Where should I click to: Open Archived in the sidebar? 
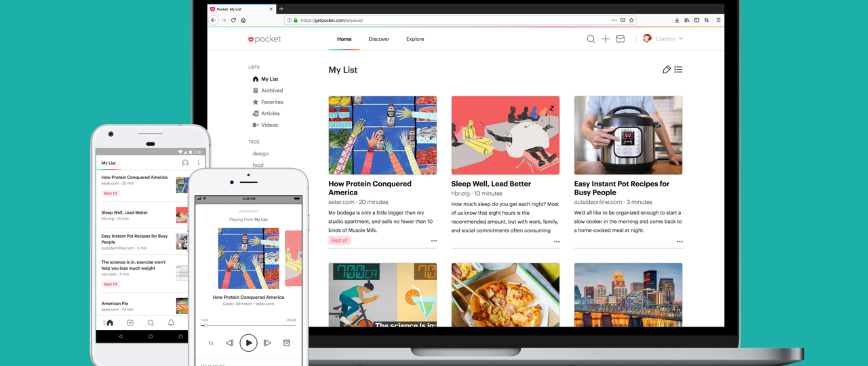267,91
